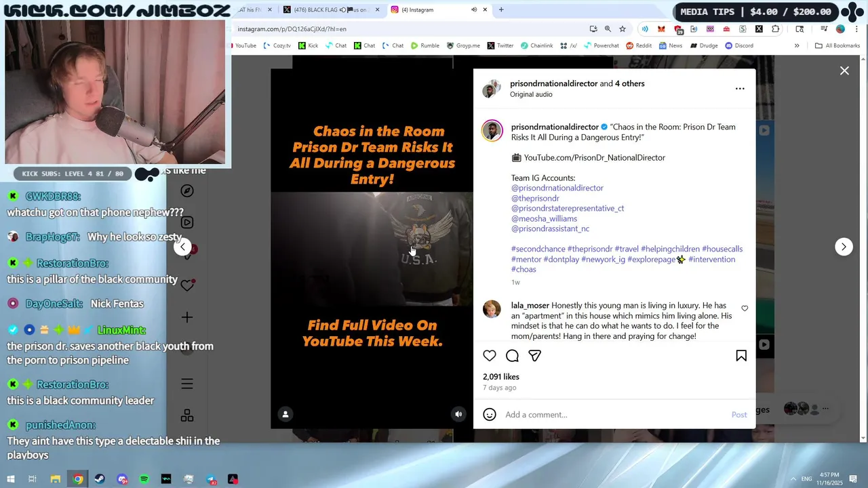
Task: Open the Reddit bookmark
Action: [x=639, y=45]
